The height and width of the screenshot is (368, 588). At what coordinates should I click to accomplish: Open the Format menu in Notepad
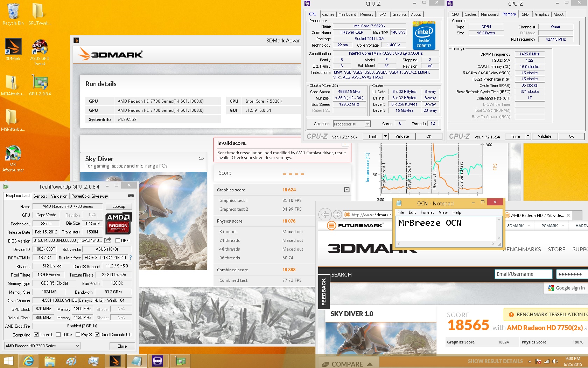click(427, 212)
